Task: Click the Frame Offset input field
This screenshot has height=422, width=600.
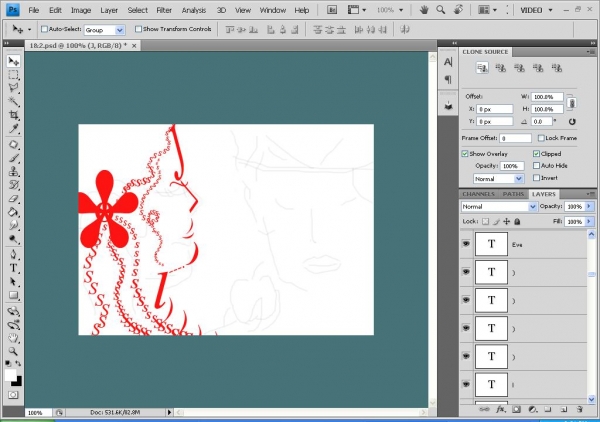Action: coord(515,138)
